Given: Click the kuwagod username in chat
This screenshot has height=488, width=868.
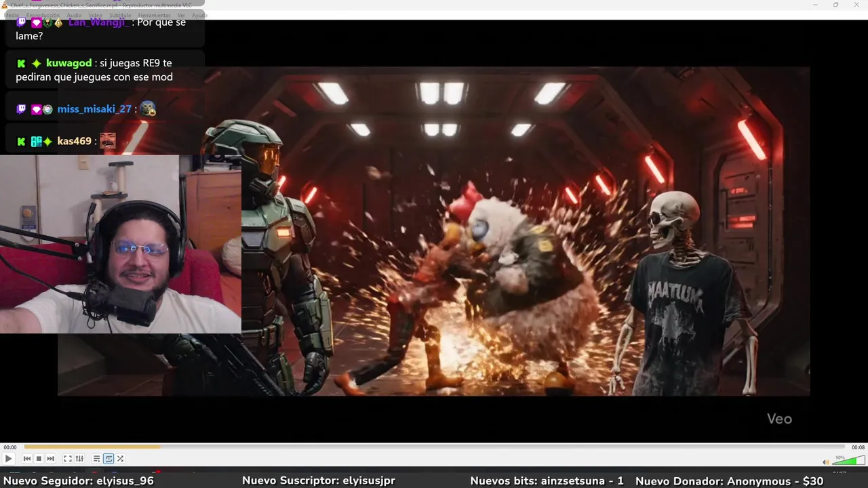Looking at the screenshot, I should point(68,63).
